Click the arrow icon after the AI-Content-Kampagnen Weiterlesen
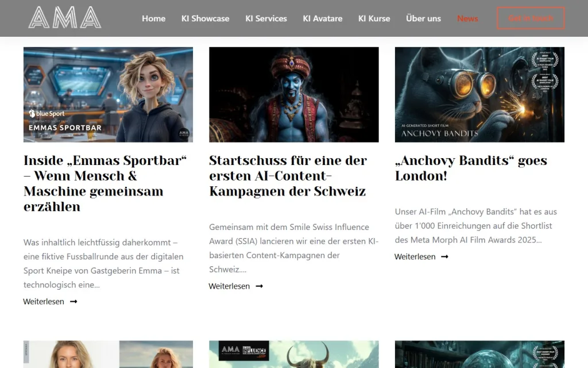The height and width of the screenshot is (368, 588). pos(259,286)
